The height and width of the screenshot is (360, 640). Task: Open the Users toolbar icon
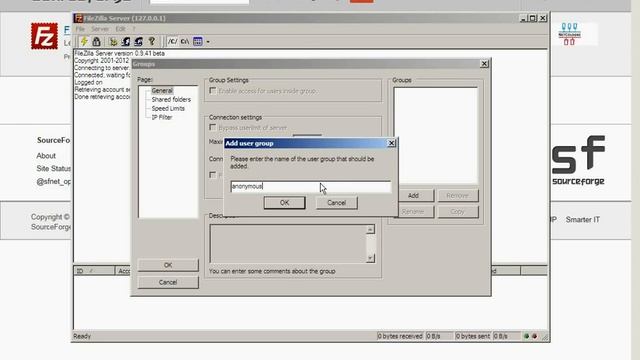(126, 41)
